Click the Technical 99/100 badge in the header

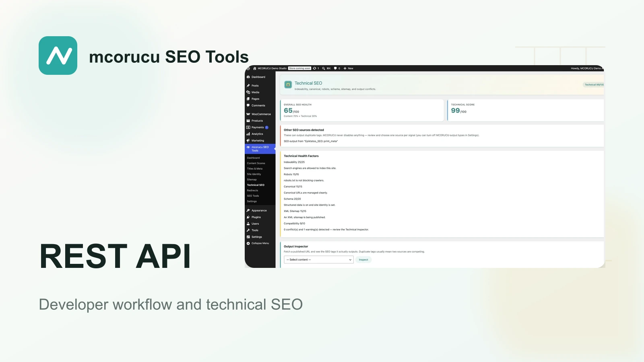tap(594, 84)
